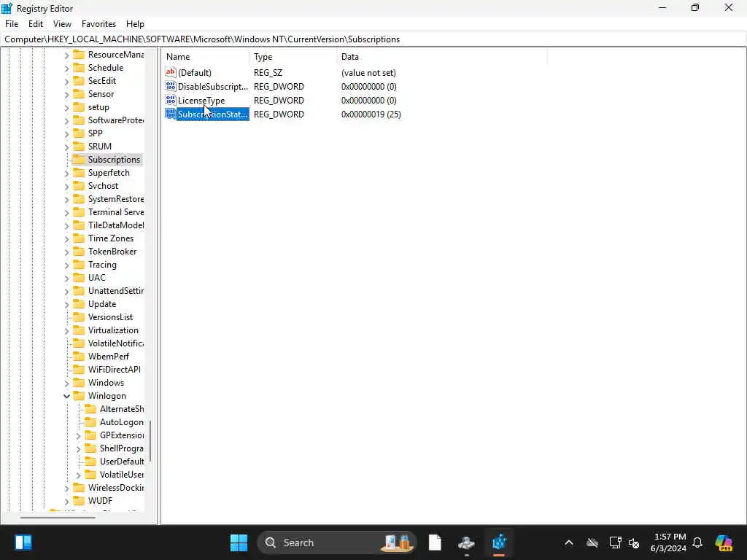Click the SubscriptionStat... DWORD icon

[171, 114]
